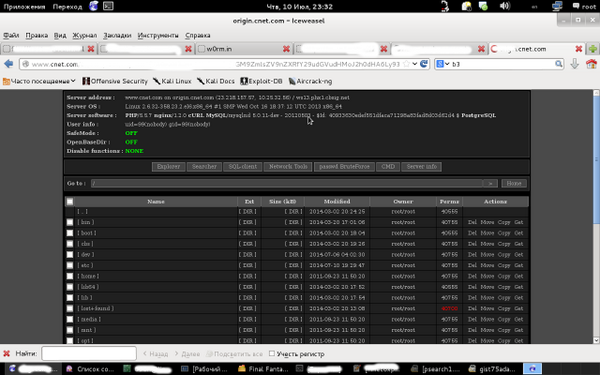
Task: Open new tab with green plus icon
Action: click(592, 49)
